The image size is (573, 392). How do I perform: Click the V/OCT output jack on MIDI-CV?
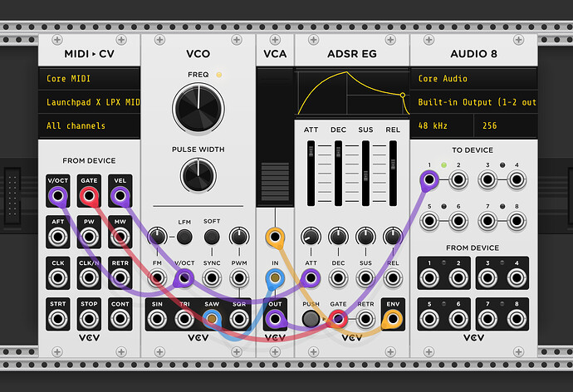58,196
